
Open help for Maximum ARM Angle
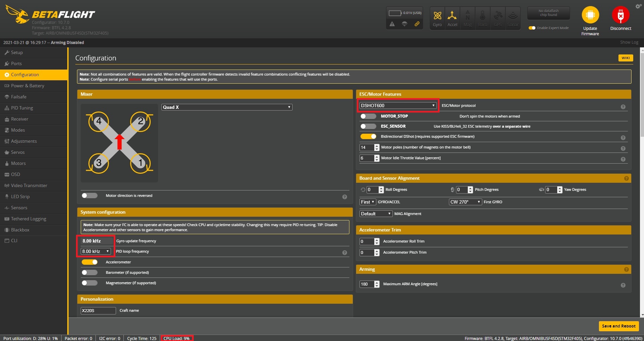(x=623, y=285)
